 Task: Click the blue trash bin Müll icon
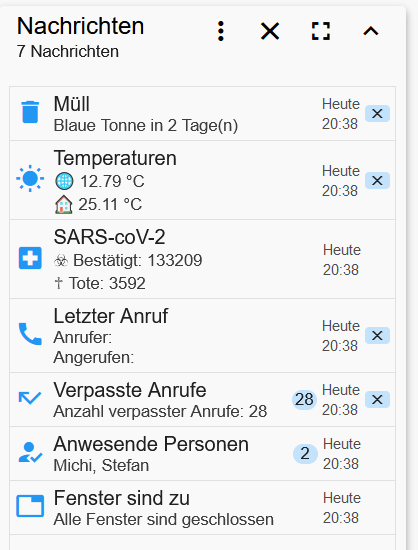pyautogui.click(x=30, y=112)
